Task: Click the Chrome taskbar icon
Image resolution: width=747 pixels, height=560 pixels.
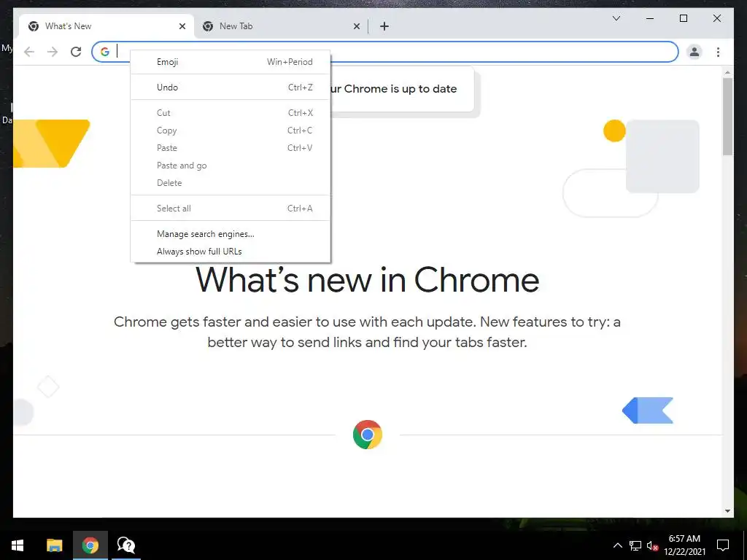Action: (90, 545)
